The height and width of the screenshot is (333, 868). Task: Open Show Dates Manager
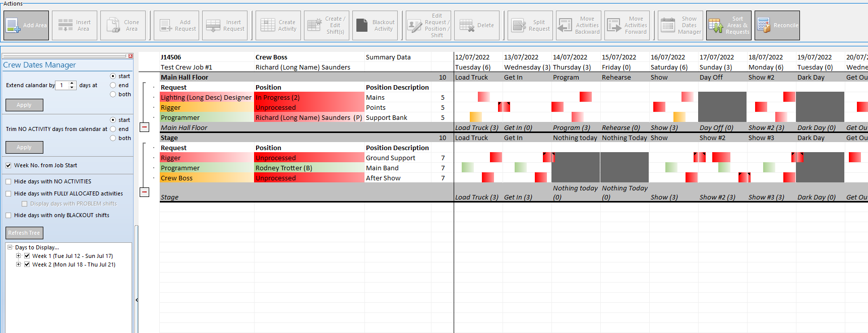pyautogui.click(x=680, y=25)
